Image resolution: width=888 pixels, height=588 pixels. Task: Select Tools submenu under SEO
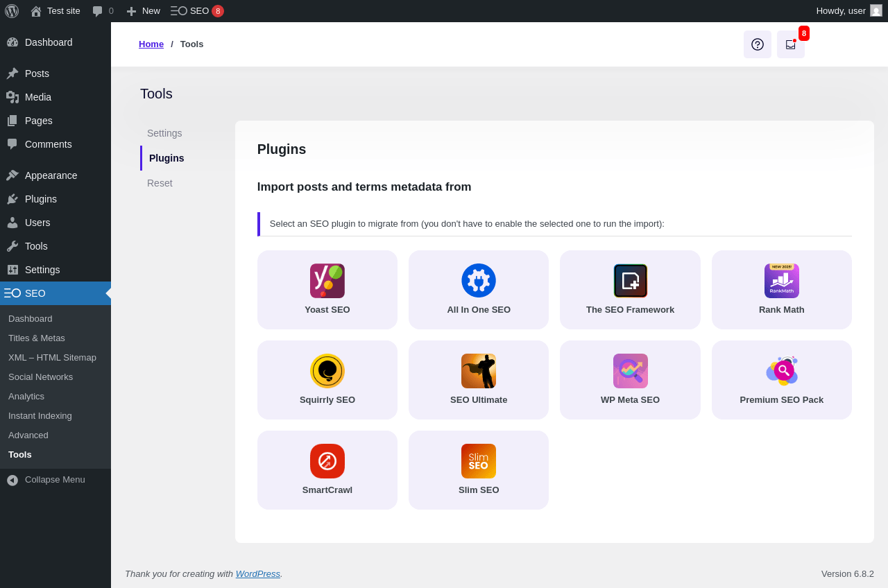(x=20, y=455)
